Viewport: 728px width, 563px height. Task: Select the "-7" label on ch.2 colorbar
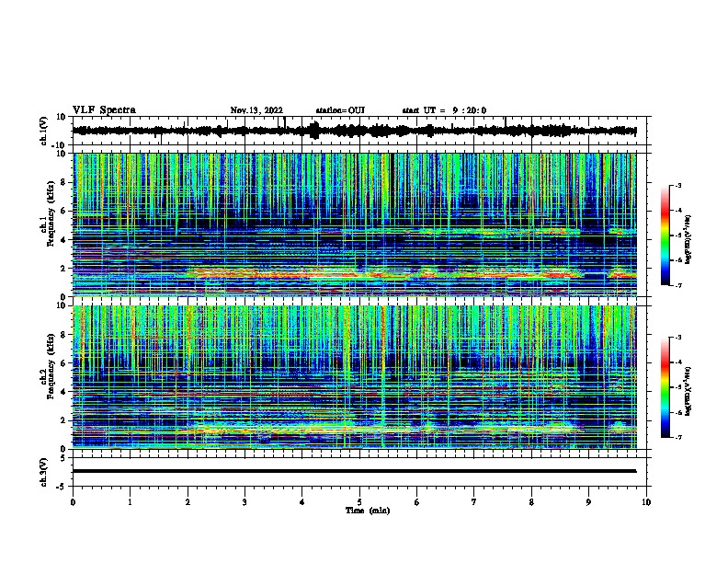coord(677,437)
